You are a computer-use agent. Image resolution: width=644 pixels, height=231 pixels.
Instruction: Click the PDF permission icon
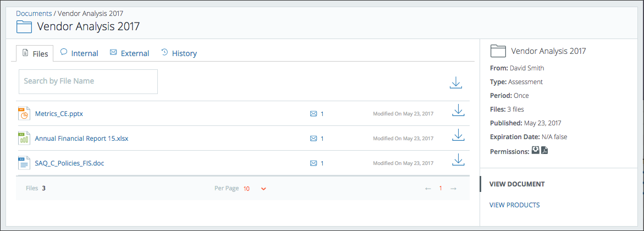point(544,151)
